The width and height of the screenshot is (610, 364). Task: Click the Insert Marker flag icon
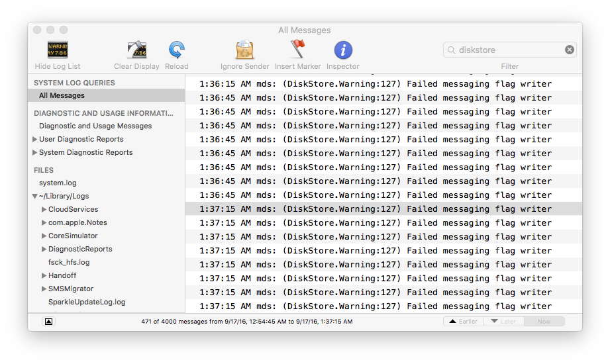297,50
